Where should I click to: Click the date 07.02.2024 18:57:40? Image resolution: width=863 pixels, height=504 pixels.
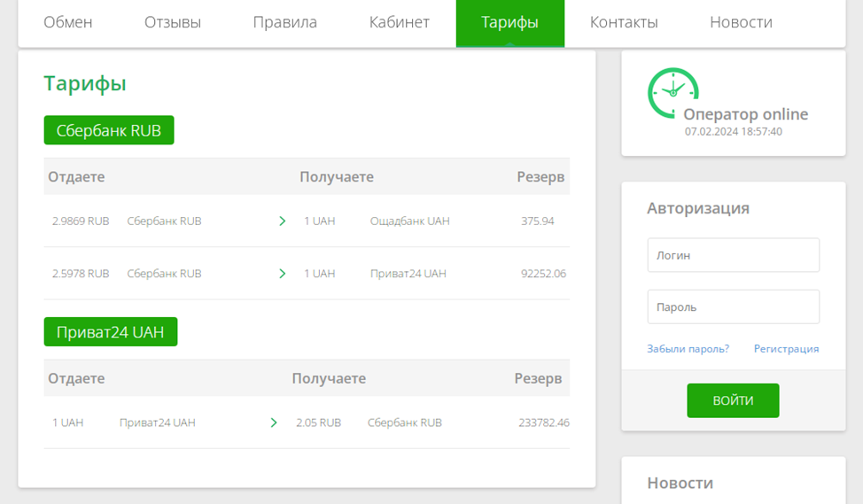733,131
